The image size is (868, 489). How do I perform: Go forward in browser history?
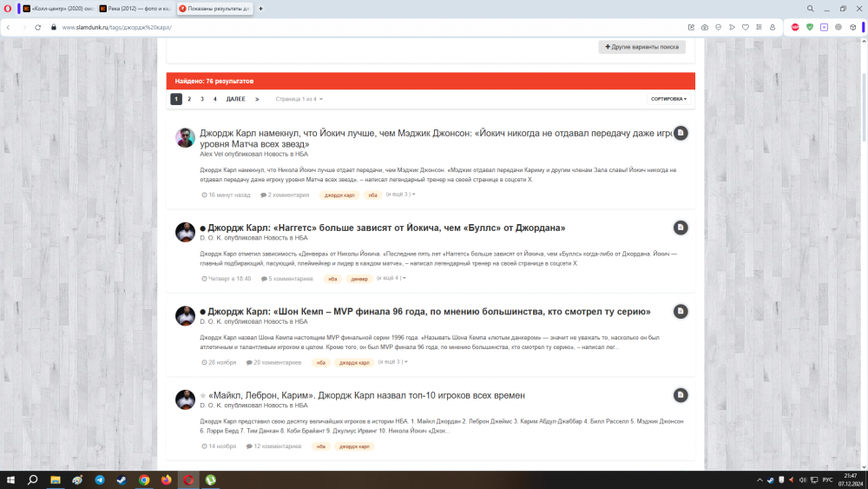pos(23,27)
